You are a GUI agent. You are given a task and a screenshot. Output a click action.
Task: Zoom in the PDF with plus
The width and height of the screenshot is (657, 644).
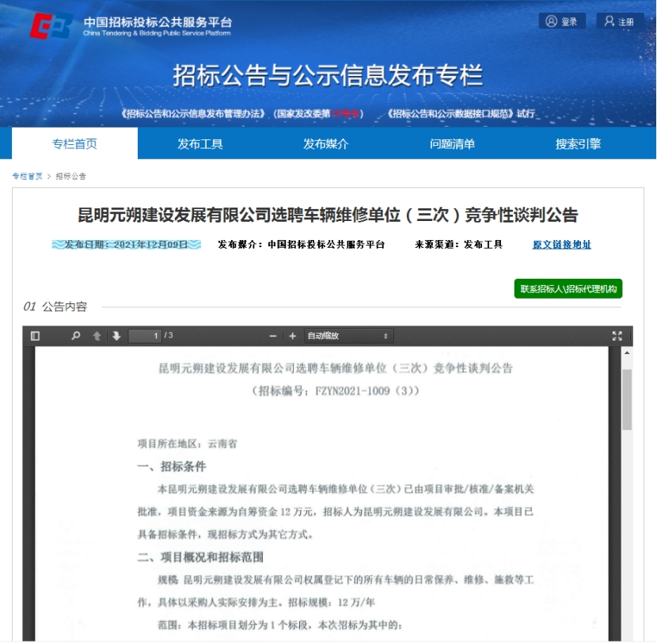tap(292, 336)
